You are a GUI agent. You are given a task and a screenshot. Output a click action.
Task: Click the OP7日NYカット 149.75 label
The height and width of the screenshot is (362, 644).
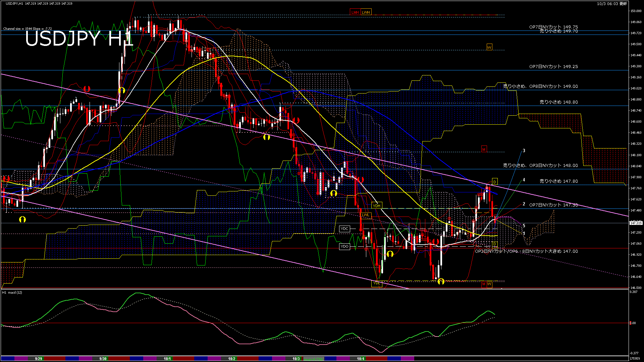pyautogui.click(x=553, y=27)
